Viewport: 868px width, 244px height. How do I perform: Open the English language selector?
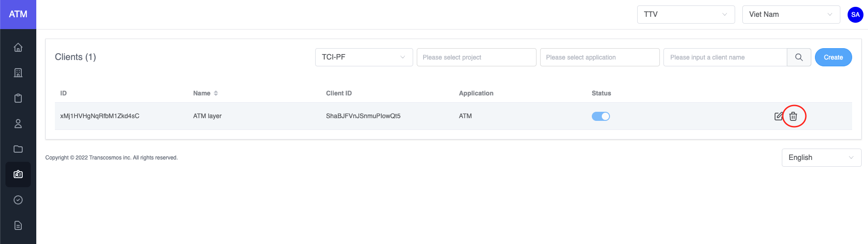click(x=821, y=158)
